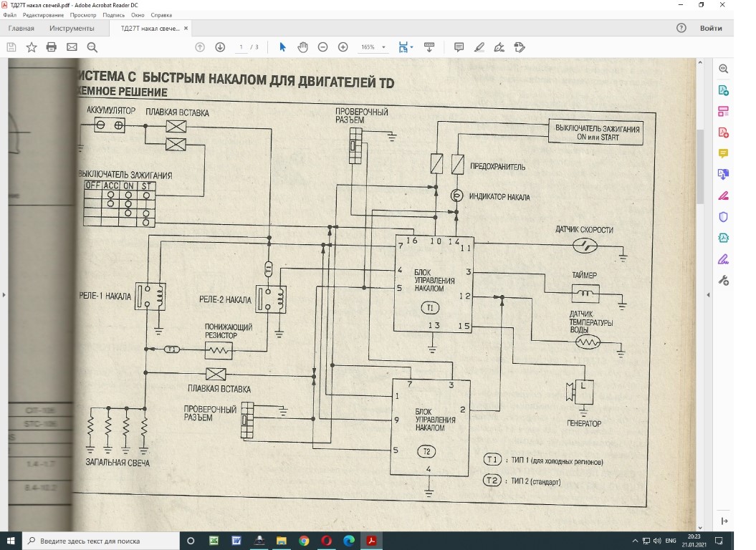Open the Create PDF tool in the right sidebar
Screen dimensions: 756x550
coord(723,132)
